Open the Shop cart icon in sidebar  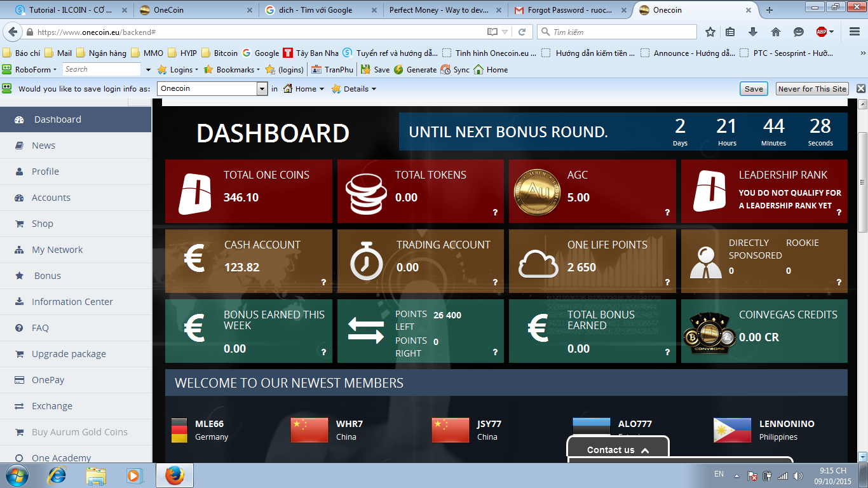(x=19, y=224)
